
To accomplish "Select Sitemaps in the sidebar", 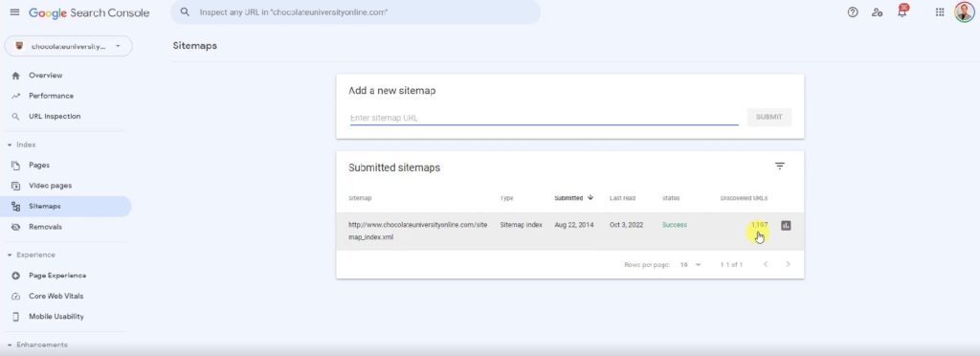I will click(66, 206).
